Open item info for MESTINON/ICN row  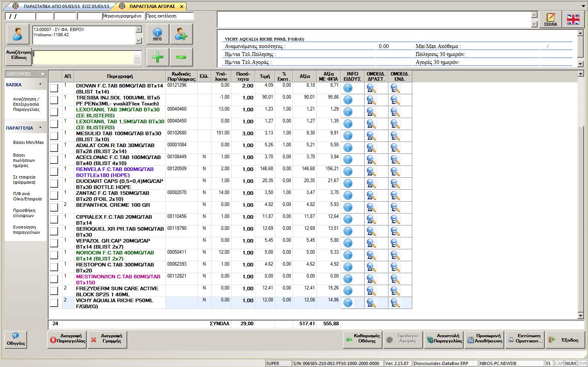(348, 279)
